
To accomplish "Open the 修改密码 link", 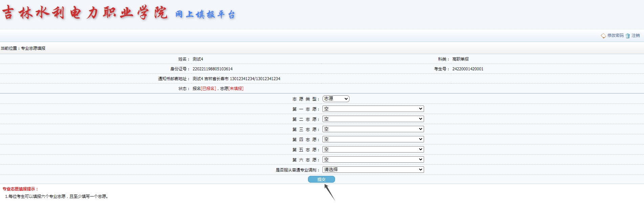I will (x=615, y=36).
